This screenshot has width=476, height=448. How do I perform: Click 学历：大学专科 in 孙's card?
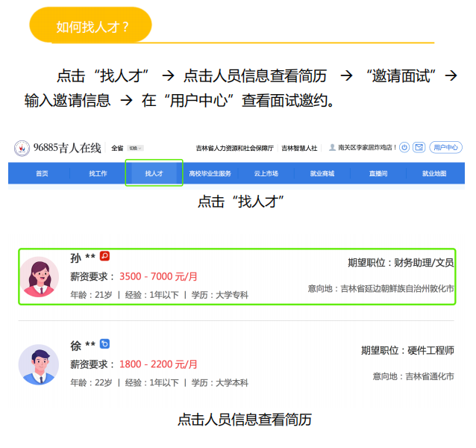pos(220,295)
